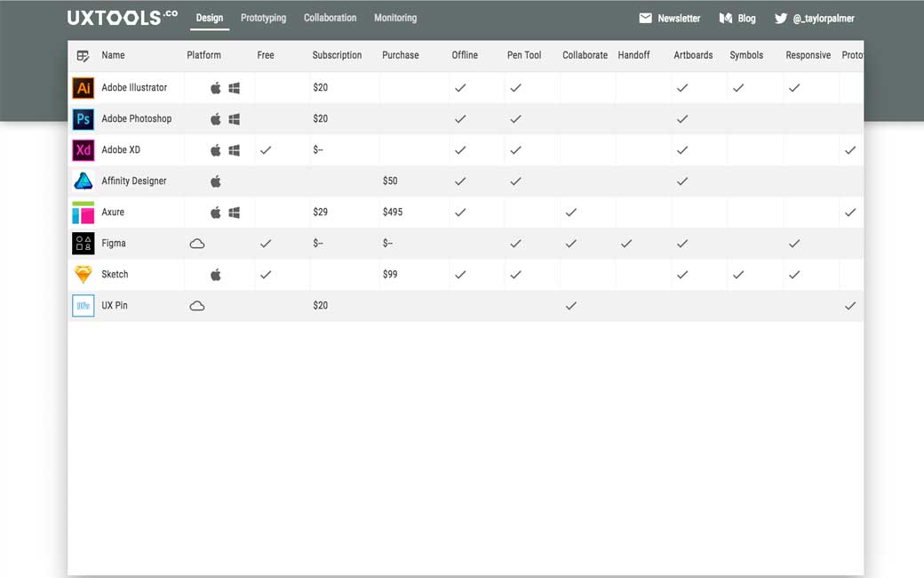Go to the Monitoring tab

(x=395, y=18)
